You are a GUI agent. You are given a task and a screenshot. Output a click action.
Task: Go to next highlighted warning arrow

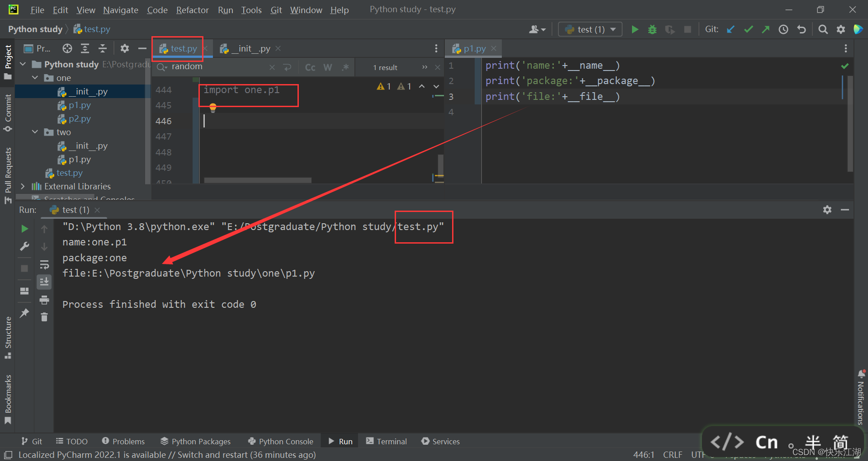[436, 86]
